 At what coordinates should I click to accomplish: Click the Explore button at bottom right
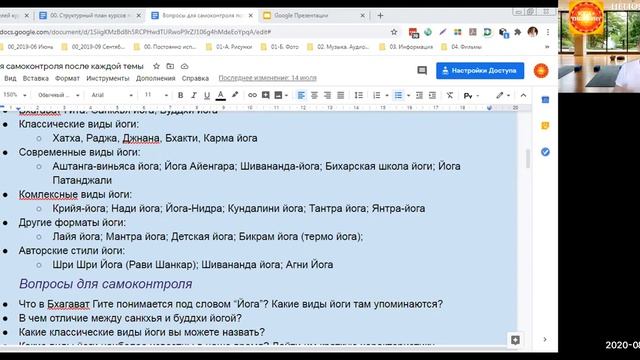point(515,340)
